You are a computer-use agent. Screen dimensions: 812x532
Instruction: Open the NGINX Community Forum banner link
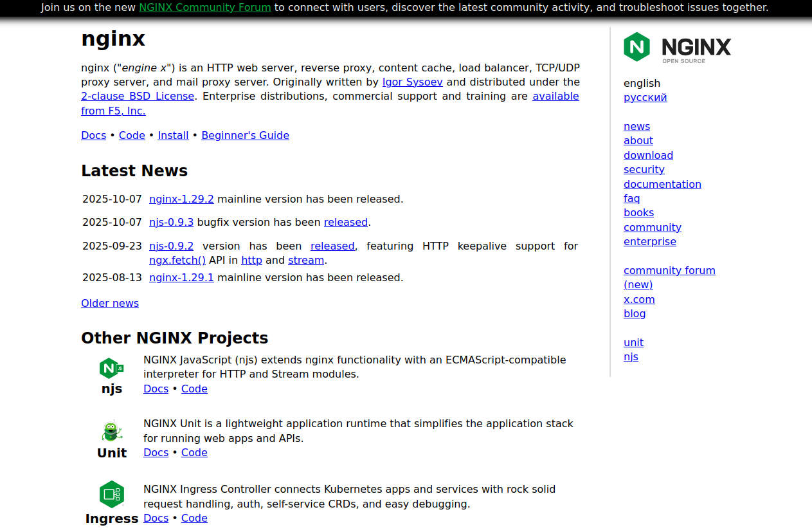pyautogui.click(x=204, y=8)
